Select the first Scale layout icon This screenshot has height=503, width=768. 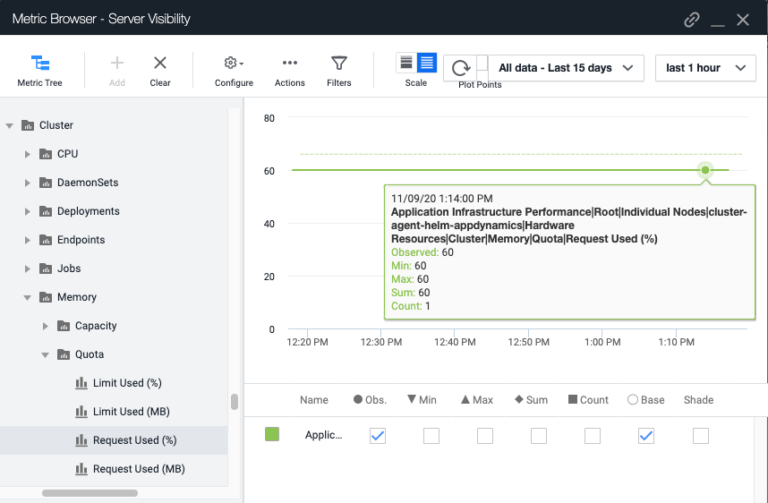(406, 63)
